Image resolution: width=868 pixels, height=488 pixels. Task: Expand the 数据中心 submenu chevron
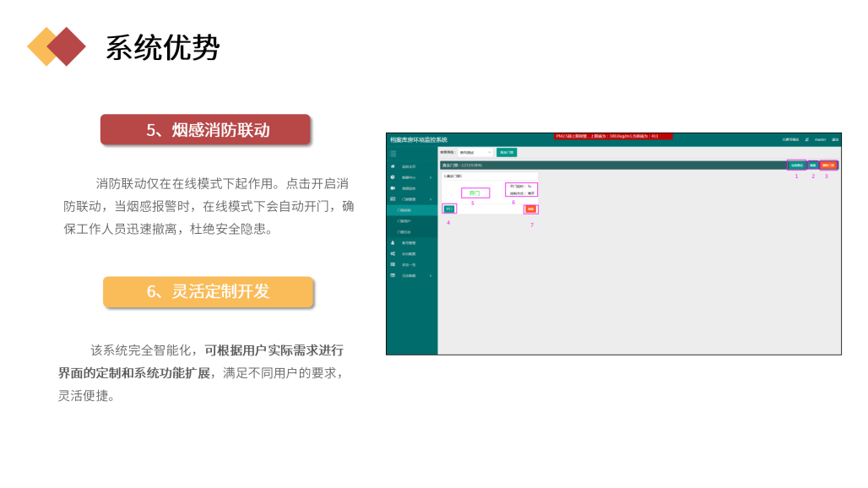(x=431, y=176)
